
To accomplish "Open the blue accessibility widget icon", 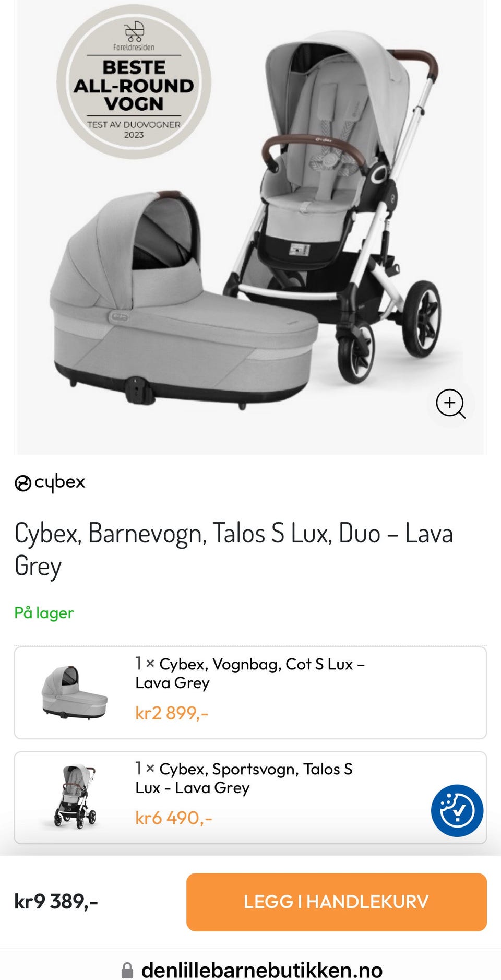I will pos(457,810).
